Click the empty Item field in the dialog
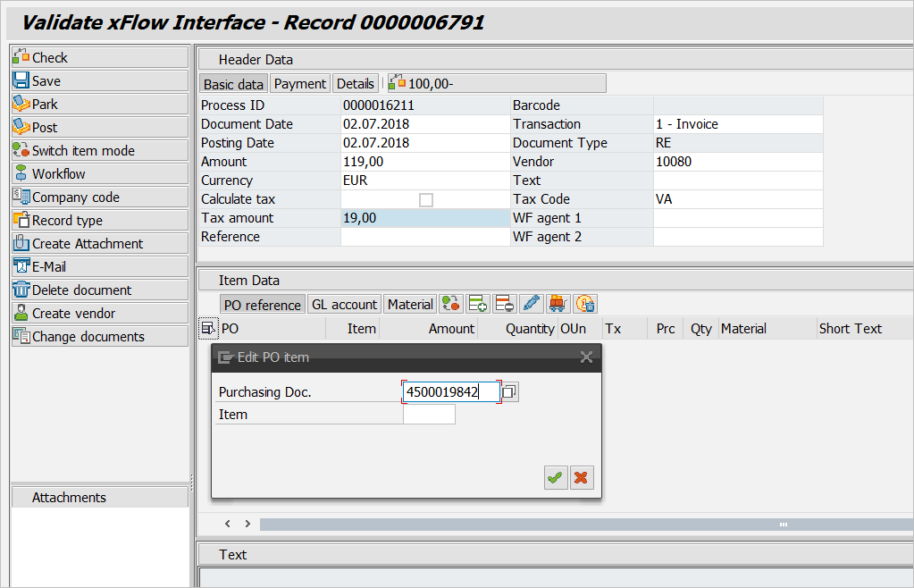This screenshot has width=914, height=588. tap(429, 415)
